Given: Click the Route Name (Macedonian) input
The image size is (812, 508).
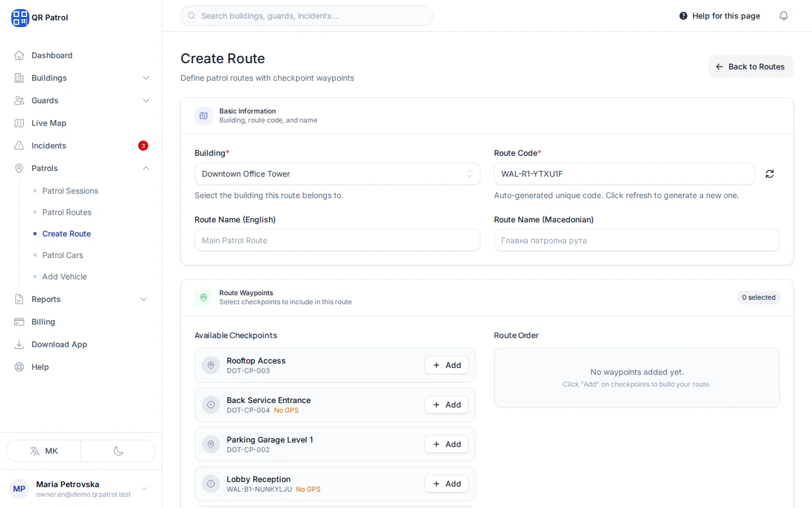Looking at the screenshot, I should [637, 240].
